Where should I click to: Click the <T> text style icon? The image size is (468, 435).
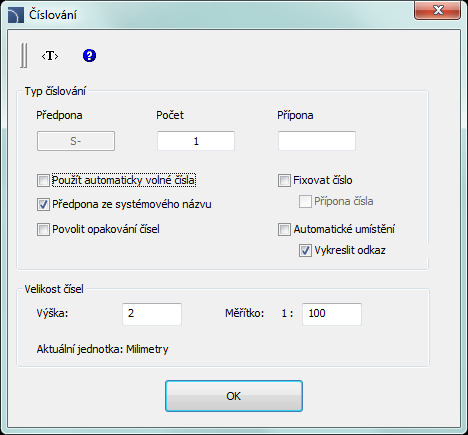tap(50, 56)
